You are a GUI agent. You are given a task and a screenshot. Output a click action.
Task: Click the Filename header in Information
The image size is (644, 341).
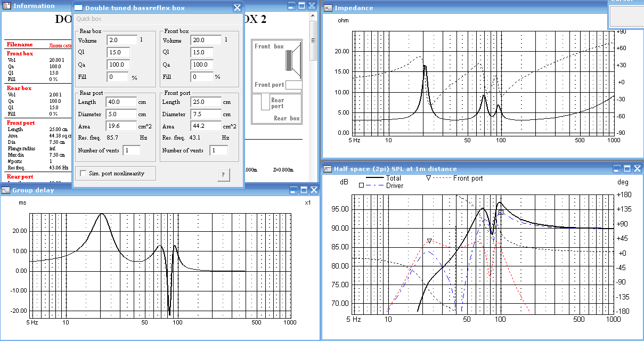tap(20, 45)
